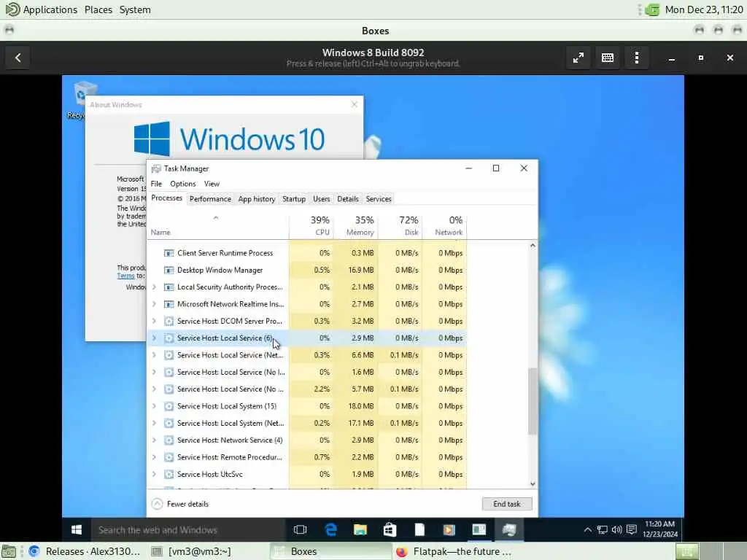
Task: Select the Desktop Window Manager row
Action: pos(307,270)
